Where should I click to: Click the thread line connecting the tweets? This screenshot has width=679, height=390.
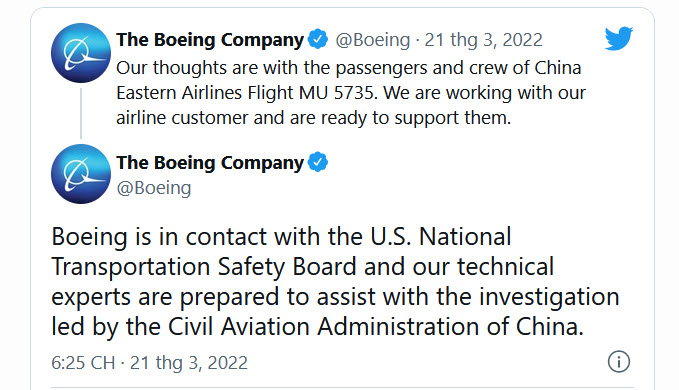click(81, 113)
